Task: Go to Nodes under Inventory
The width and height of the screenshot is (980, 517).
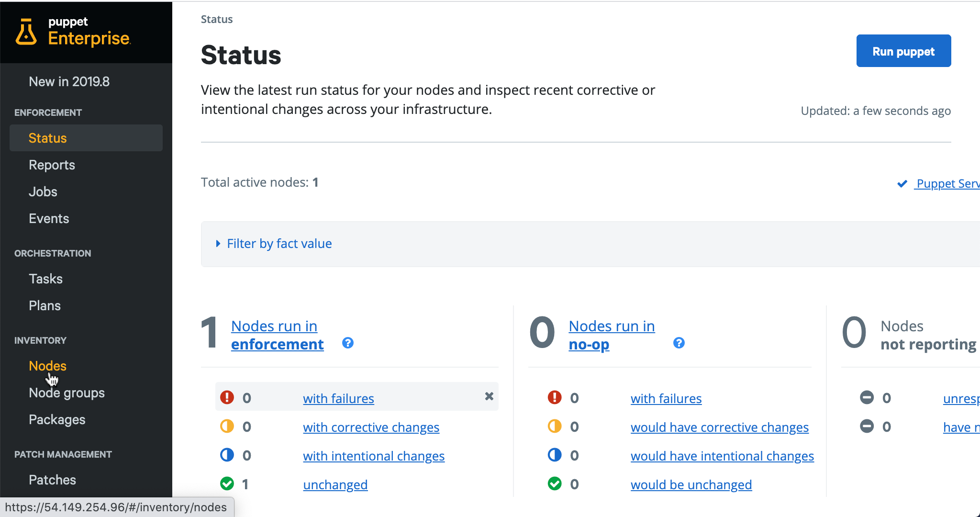Action: [47, 366]
